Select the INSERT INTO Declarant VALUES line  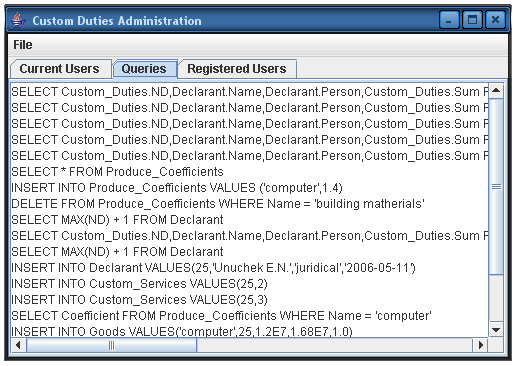click(x=213, y=268)
